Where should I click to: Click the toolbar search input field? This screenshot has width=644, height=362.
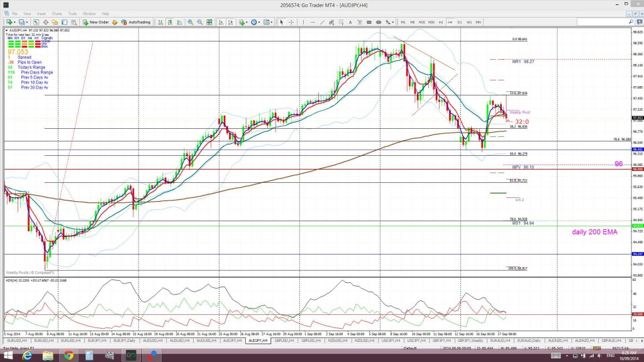pyautogui.click(x=602, y=22)
